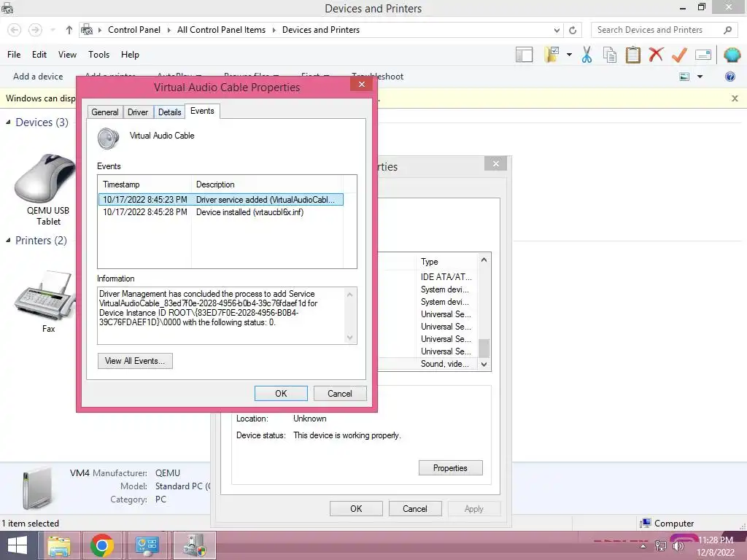The width and height of the screenshot is (747, 560).
Task: Click the folder options toolbar icon
Action: click(x=551, y=54)
